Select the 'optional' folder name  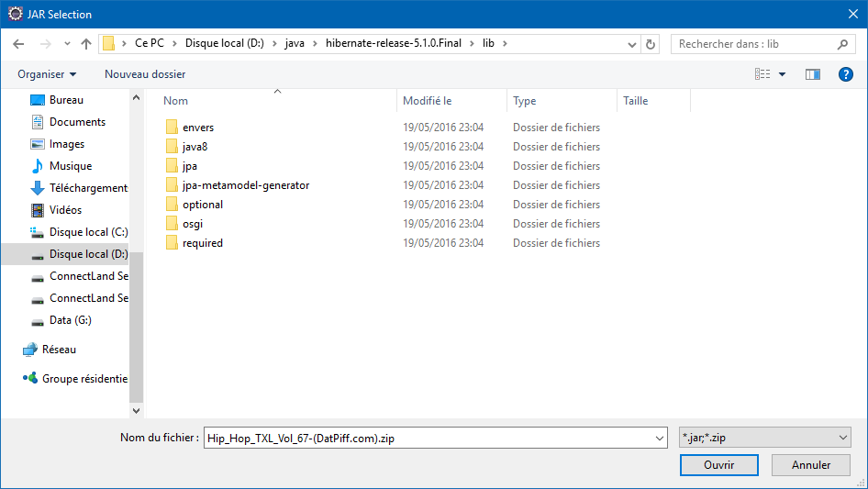pyautogui.click(x=203, y=205)
